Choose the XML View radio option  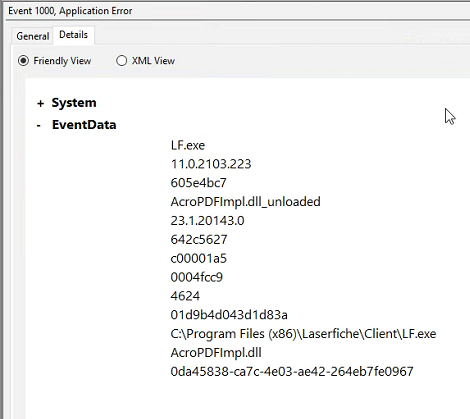(121, 61)
